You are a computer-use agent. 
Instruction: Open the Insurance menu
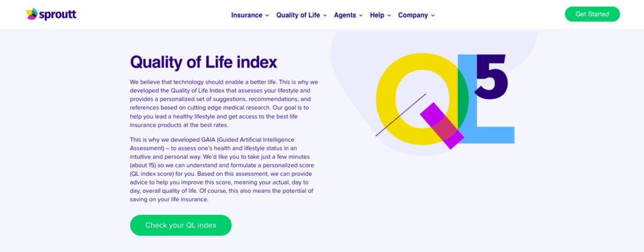(247, 15)
